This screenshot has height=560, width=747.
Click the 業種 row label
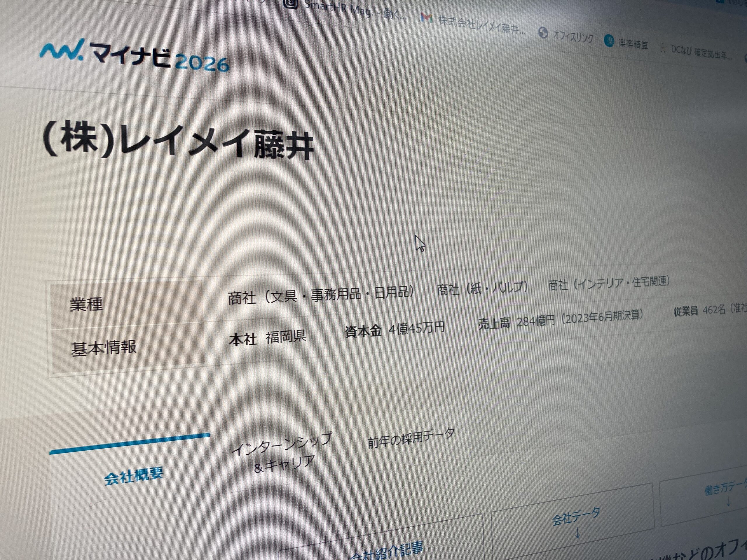pos(86,305)
